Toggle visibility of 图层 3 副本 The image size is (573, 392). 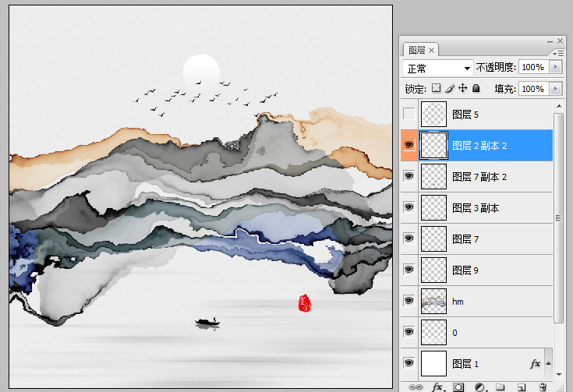pos(409,207)
